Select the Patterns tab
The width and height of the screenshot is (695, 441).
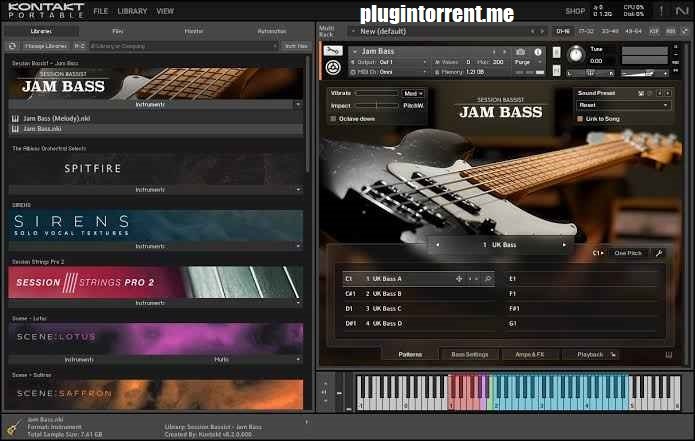click(x=410, y=355)
